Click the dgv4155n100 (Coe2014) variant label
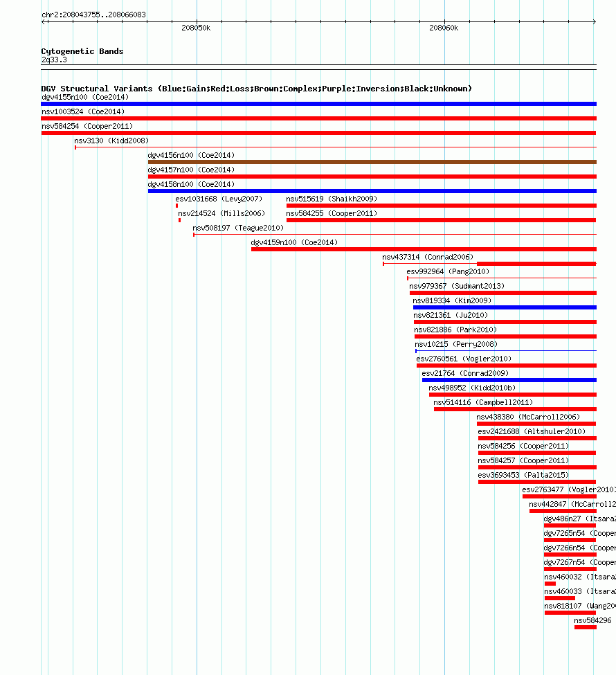The image size is (616, 675). pyautogui.click(x=85, y=98)
